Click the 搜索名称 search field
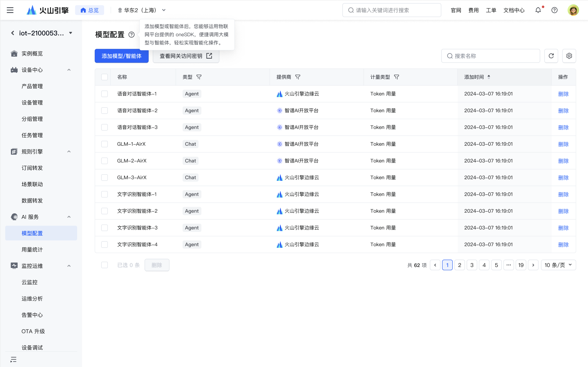The width and height of the screenshot is (588, 367). tap(491, 56)
